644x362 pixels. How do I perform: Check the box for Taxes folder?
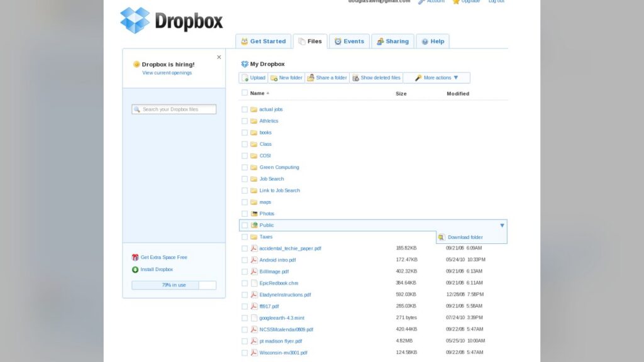click(245, 237)
